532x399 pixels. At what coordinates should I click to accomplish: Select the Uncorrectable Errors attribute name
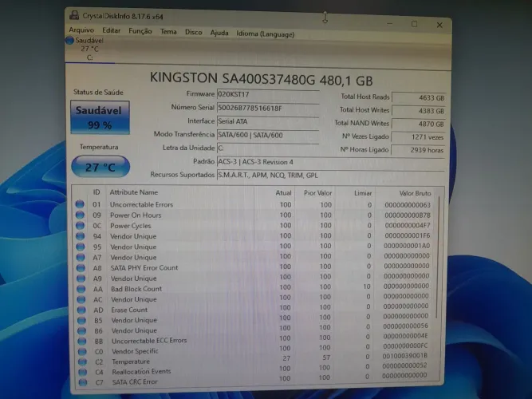coord(141,204)
